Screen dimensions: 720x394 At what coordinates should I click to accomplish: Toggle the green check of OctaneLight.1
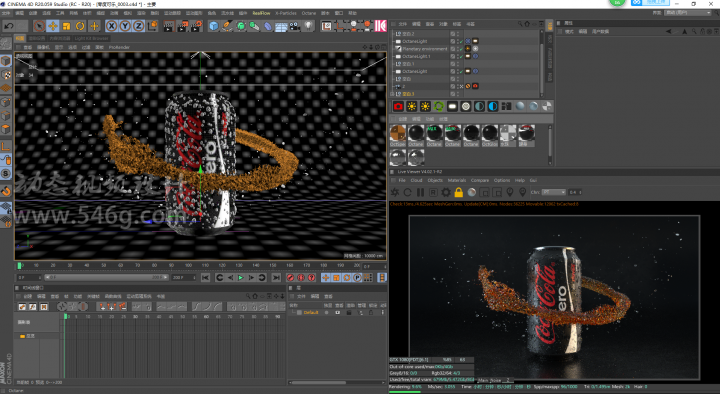461,56
